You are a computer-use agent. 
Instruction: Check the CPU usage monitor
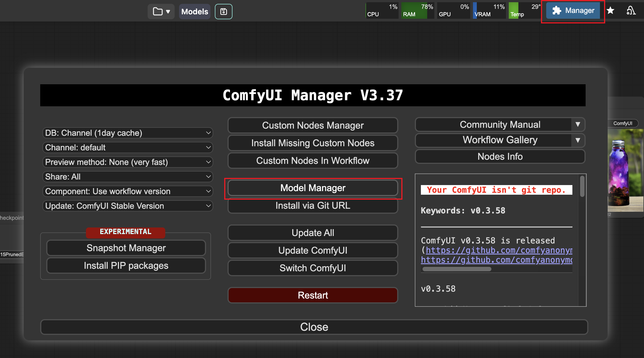[x=381, y=10]
